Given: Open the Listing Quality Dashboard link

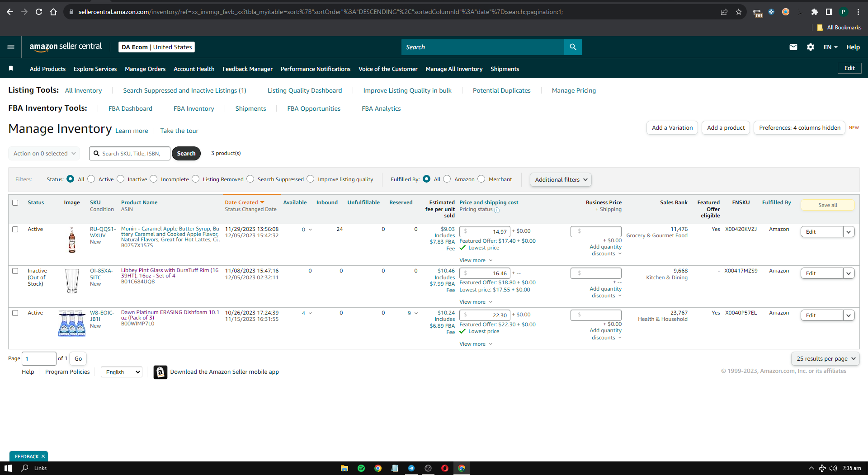Looking at the screenshot, I should (305, 90).
